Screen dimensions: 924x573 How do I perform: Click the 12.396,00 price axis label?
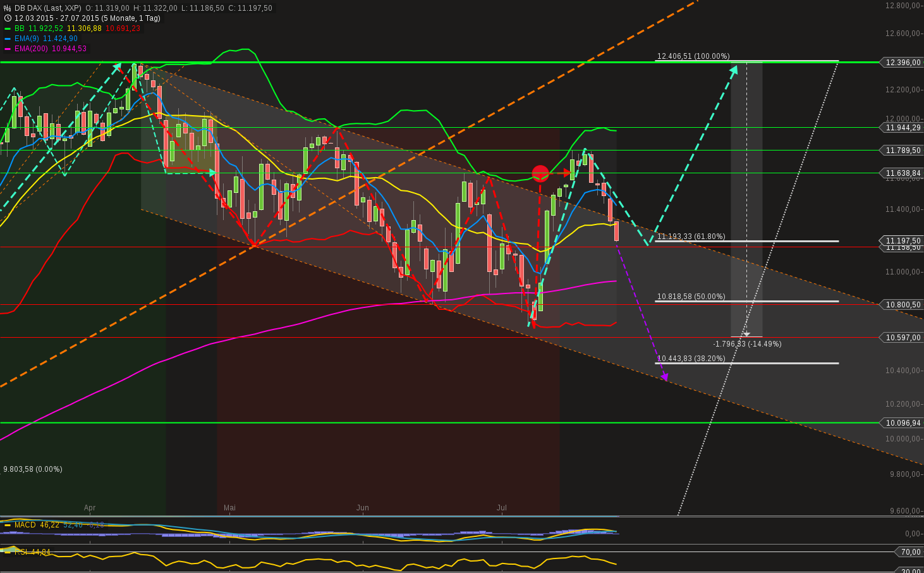point(903,63)
